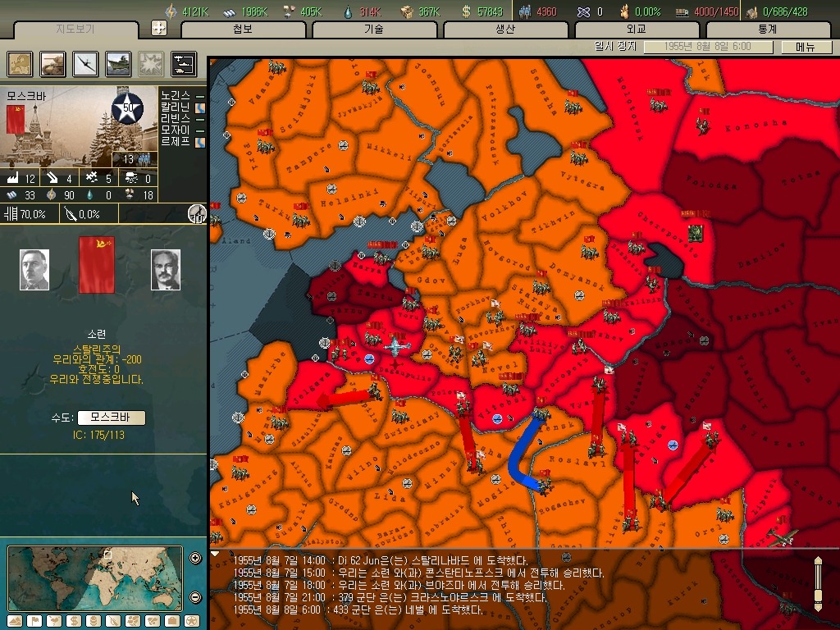Click the 르제프 adjacent province entry

182,141
